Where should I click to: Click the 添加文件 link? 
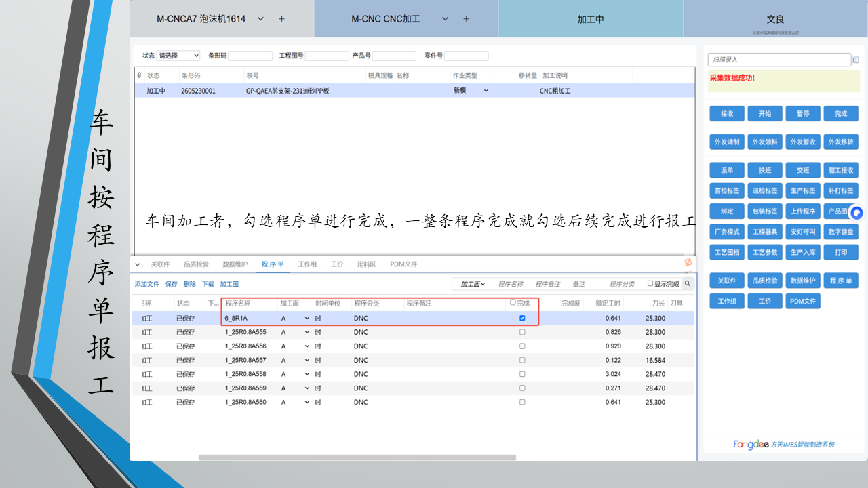(x=146, y=284)
